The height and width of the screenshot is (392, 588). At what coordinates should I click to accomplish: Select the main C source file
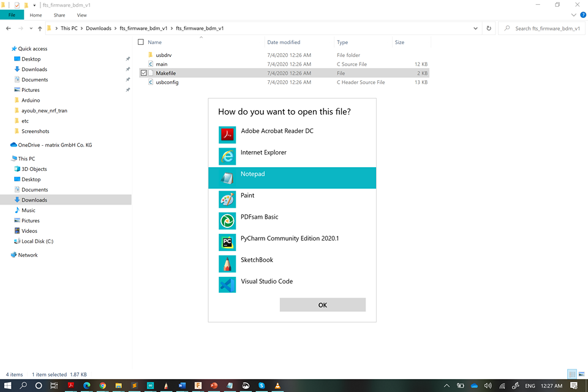click(x=162, y=64)
